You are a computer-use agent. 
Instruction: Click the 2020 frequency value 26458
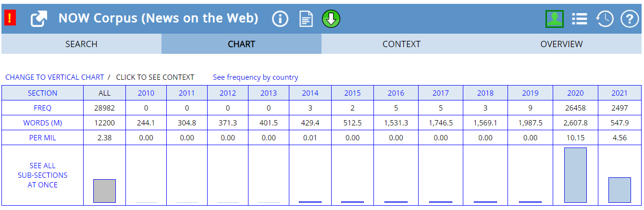coord(575,108)
